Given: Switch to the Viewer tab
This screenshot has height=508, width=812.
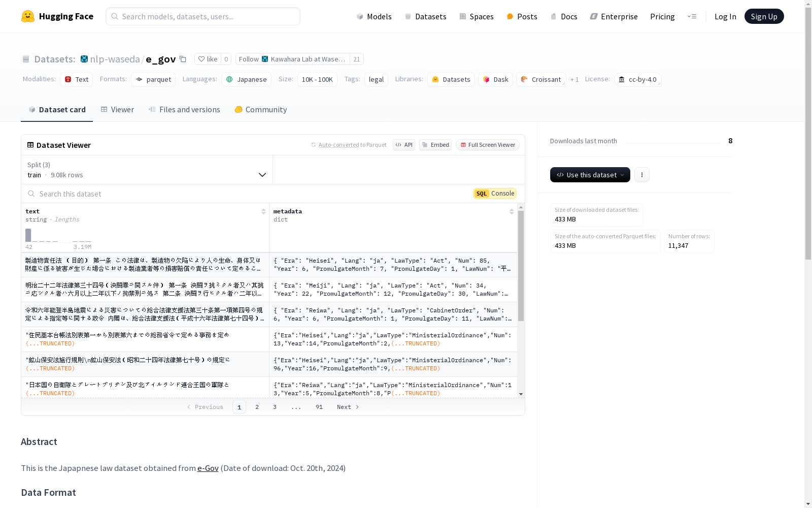Looking at the screenshot, I should 117,109.
